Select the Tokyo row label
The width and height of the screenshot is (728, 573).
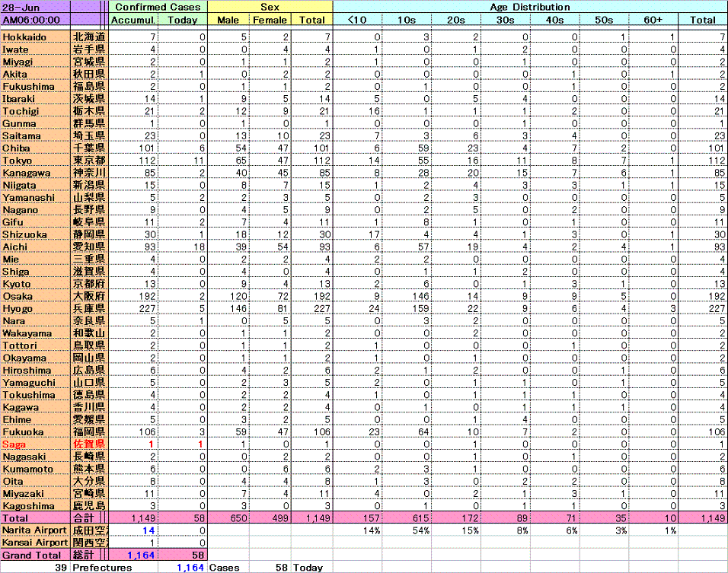tap(35, 161)
